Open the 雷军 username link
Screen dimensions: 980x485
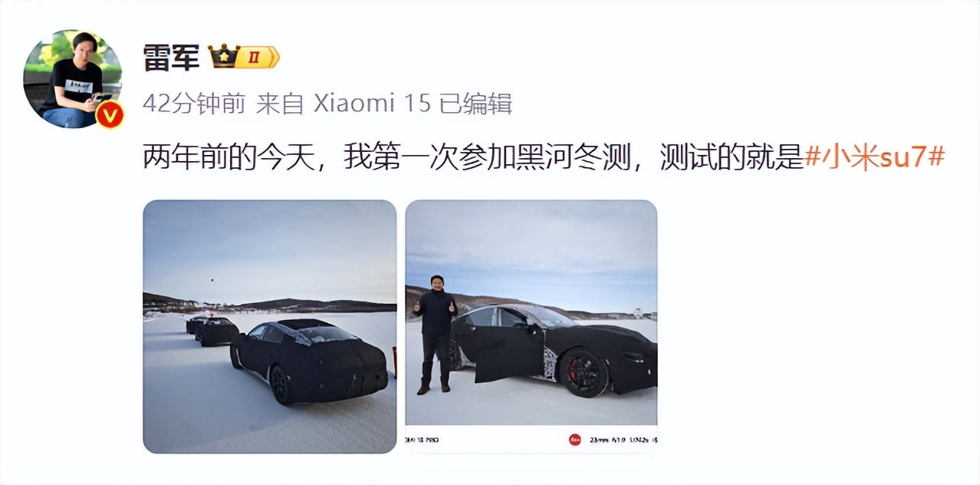click(x=171, y=57)
